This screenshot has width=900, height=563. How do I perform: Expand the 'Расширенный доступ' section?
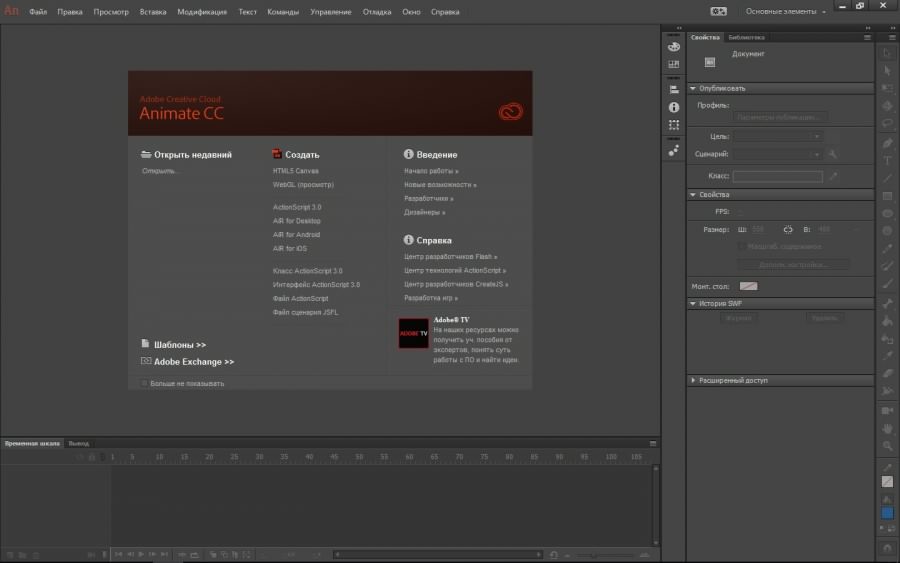coord(694,380)
